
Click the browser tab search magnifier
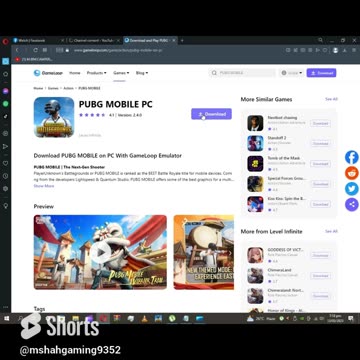(320, 40)
